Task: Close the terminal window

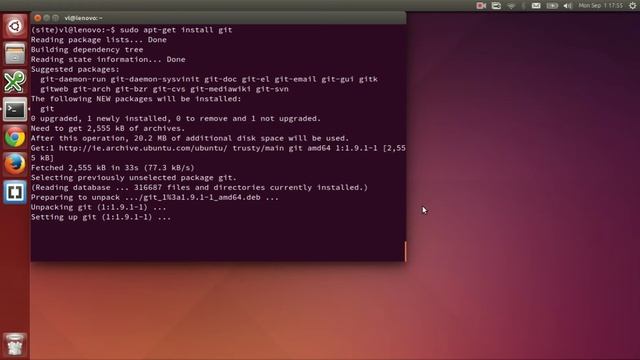Action: [38, 18]
